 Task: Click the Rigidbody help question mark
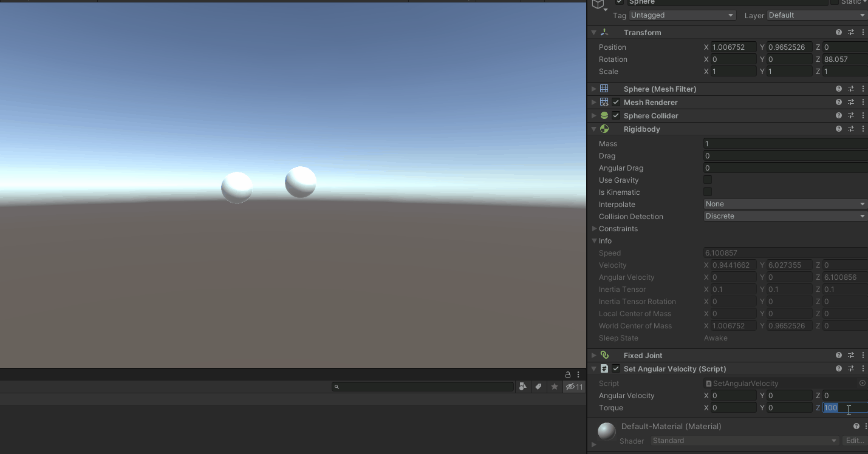tap(839, 129)
